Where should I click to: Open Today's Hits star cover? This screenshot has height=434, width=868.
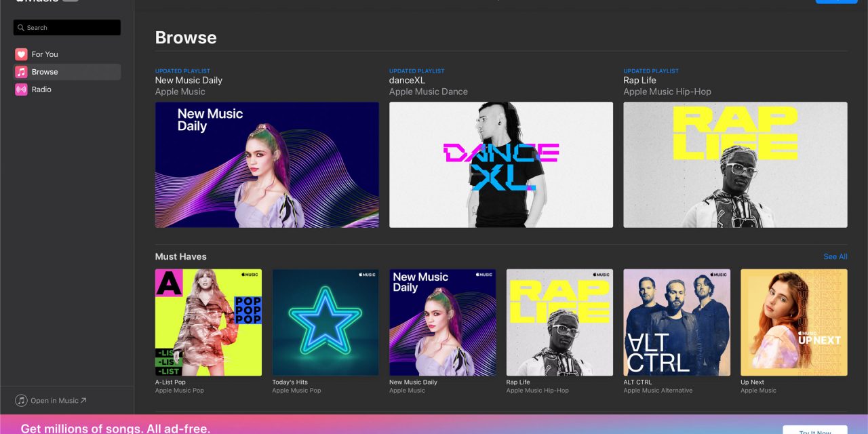tap(325, 323)
